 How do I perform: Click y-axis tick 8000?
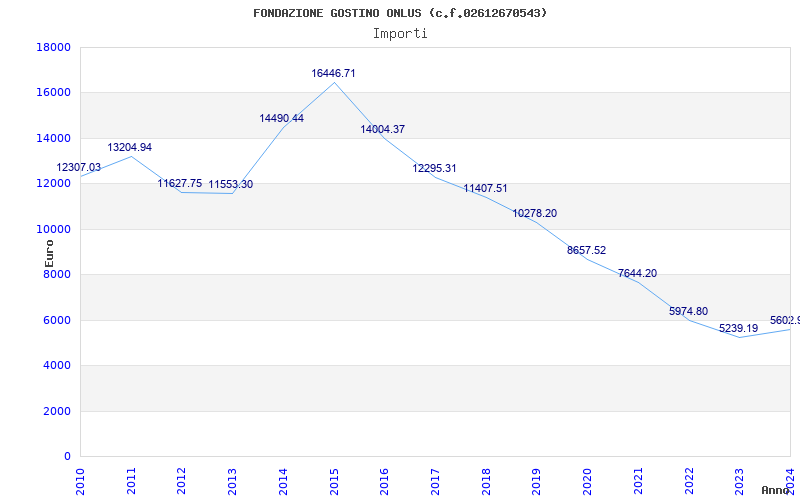tap(57, 274)
